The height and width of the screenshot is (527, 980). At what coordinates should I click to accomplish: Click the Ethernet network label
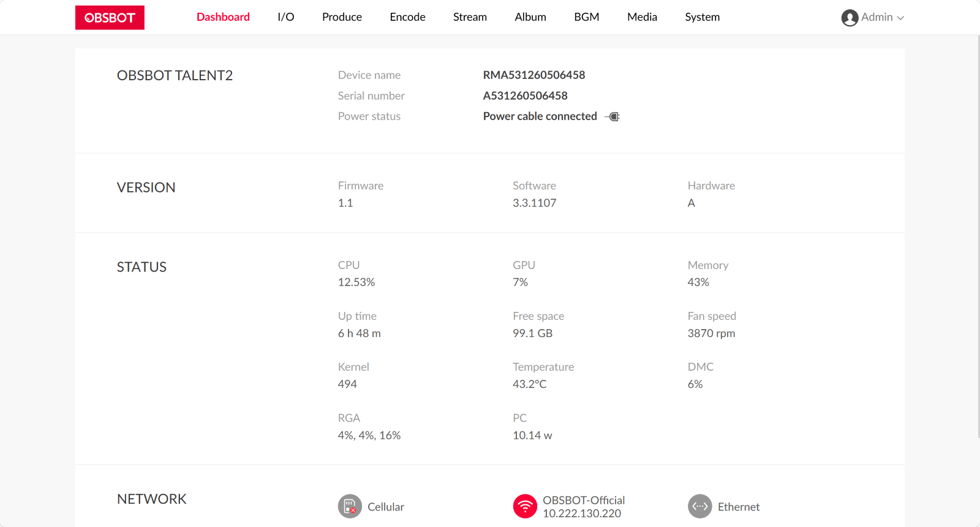click(739, 507)
